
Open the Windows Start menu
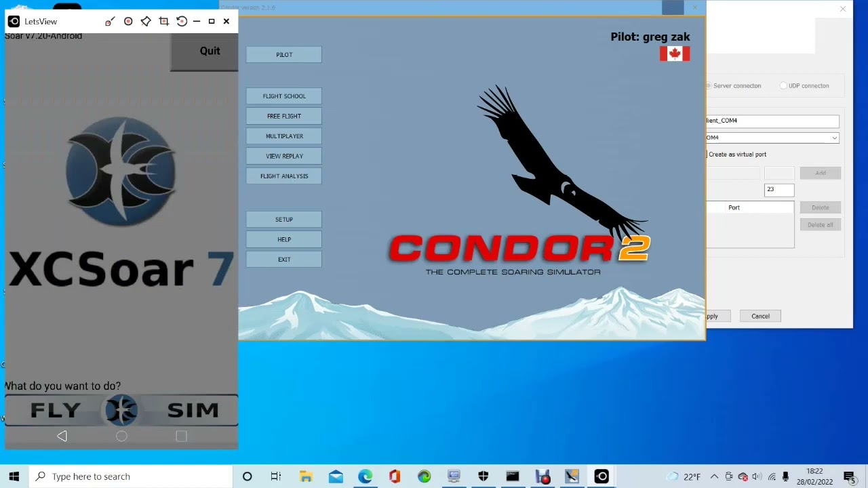click(14, 476)
